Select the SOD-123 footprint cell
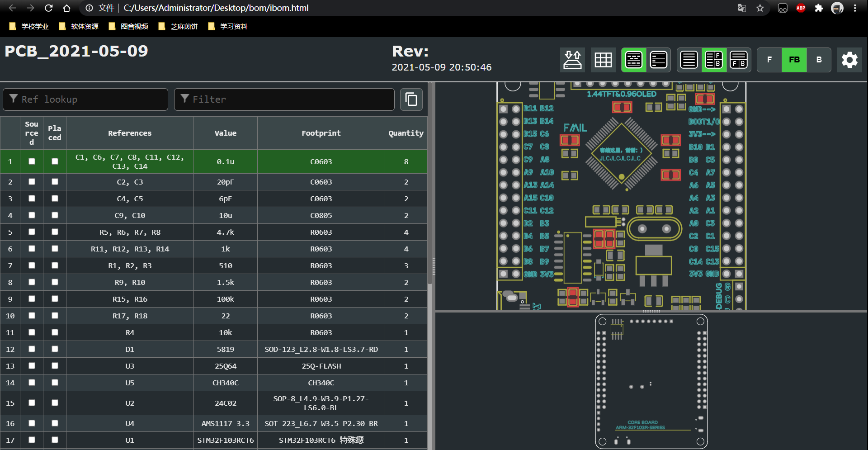 [321, 349]
